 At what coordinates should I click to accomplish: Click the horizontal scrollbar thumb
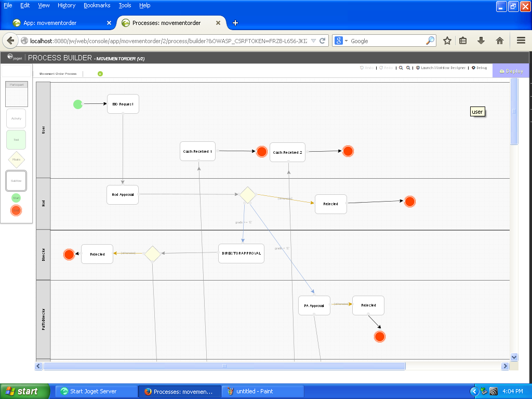pyautogui.click(x=224, y=366)
